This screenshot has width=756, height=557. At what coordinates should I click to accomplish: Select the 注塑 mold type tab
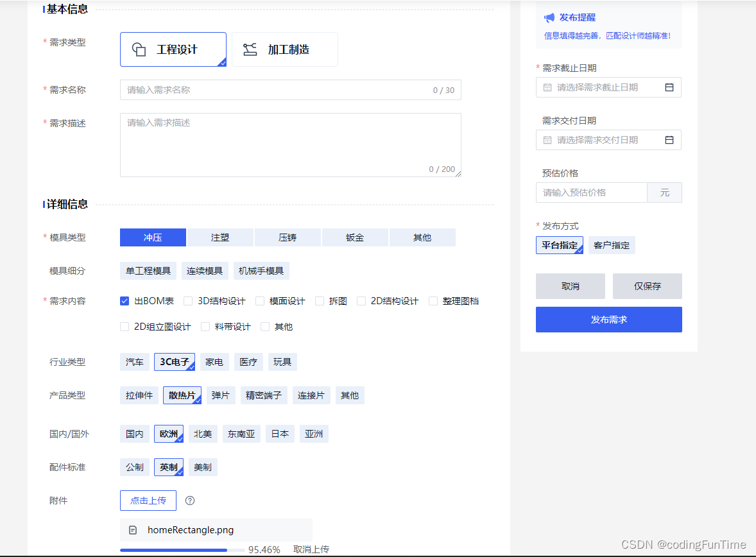220,237
